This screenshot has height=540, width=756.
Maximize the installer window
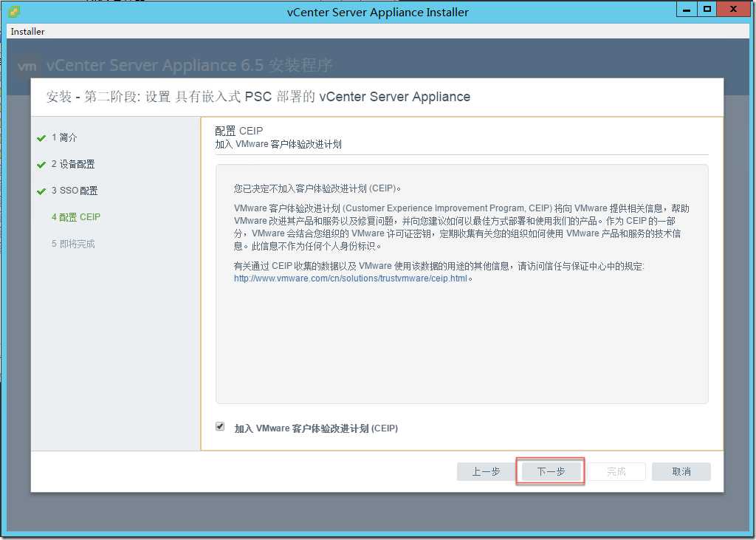click(x=707, y=10)
